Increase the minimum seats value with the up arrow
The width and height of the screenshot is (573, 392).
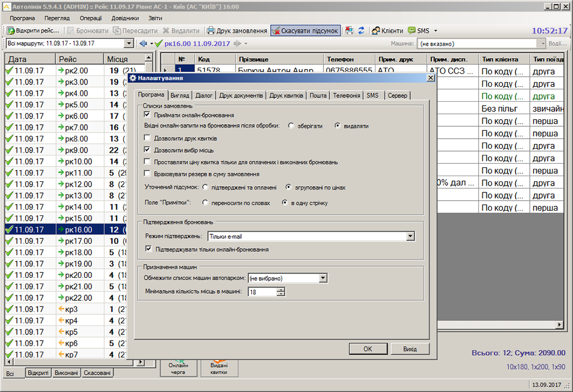click(x=281, y=290)
